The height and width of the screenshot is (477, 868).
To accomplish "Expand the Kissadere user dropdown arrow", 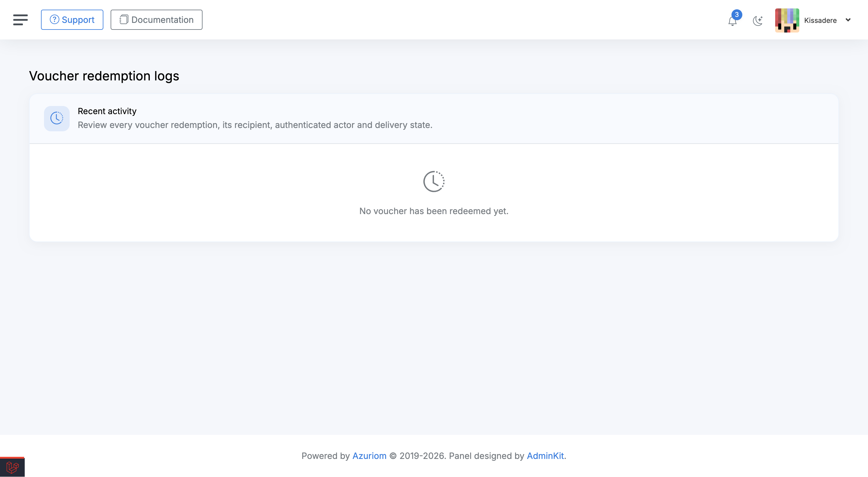I will (848, 20).
